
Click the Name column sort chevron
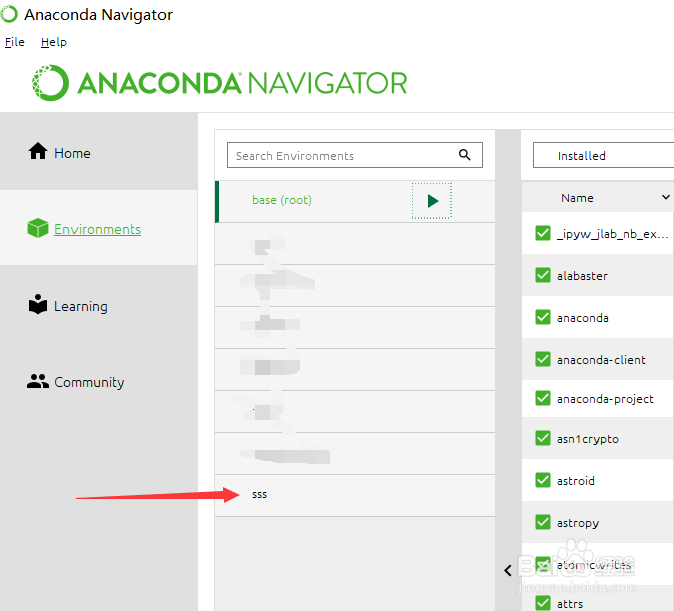(665, 197)
